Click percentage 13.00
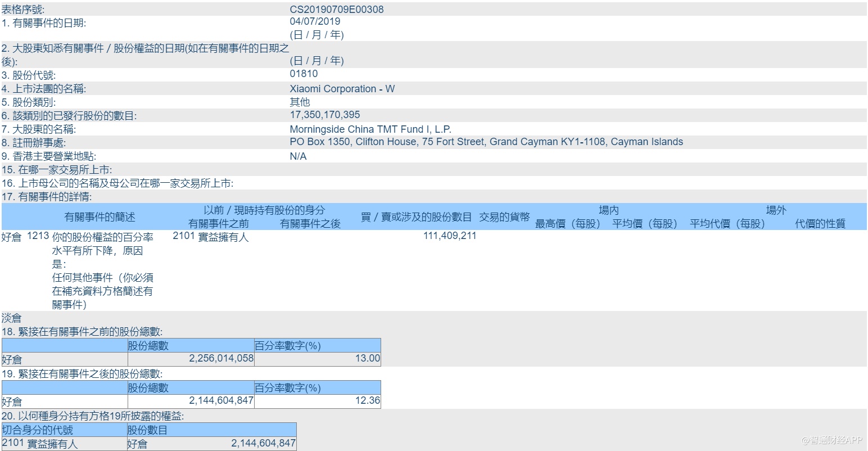Image resolution: width=868 pixels, height=451 pixels. (368, 358)
